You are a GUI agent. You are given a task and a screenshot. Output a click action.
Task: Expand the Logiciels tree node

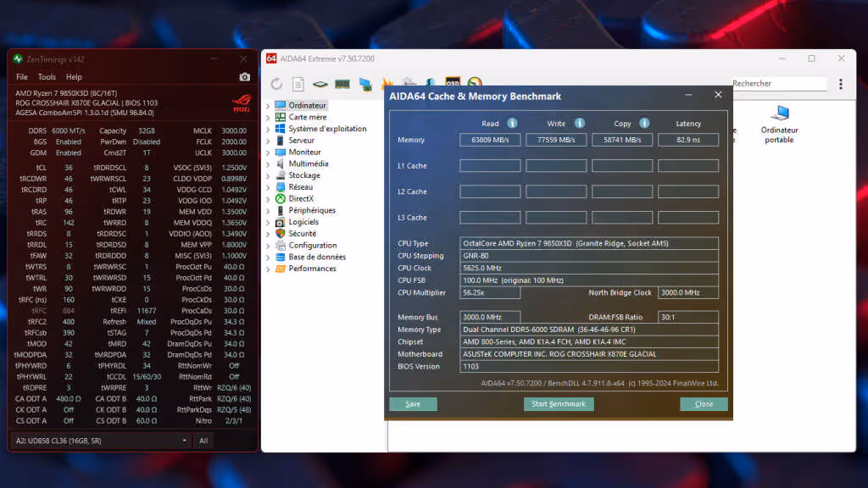coord(269,222)
